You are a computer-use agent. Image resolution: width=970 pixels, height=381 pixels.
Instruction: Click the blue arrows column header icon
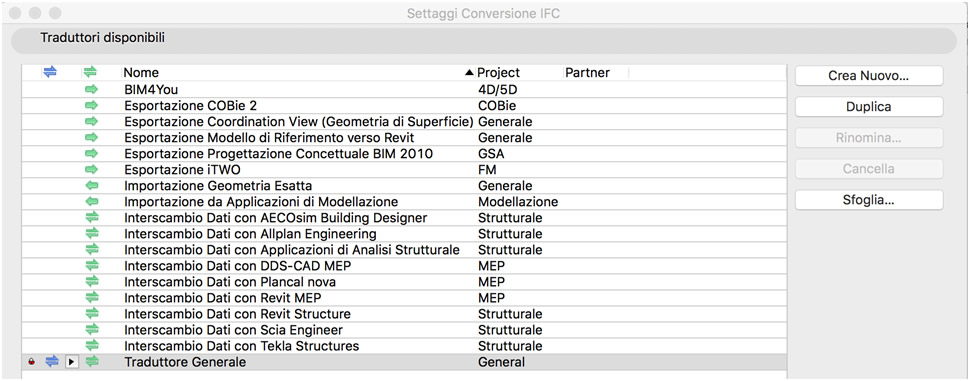[50, 72]
